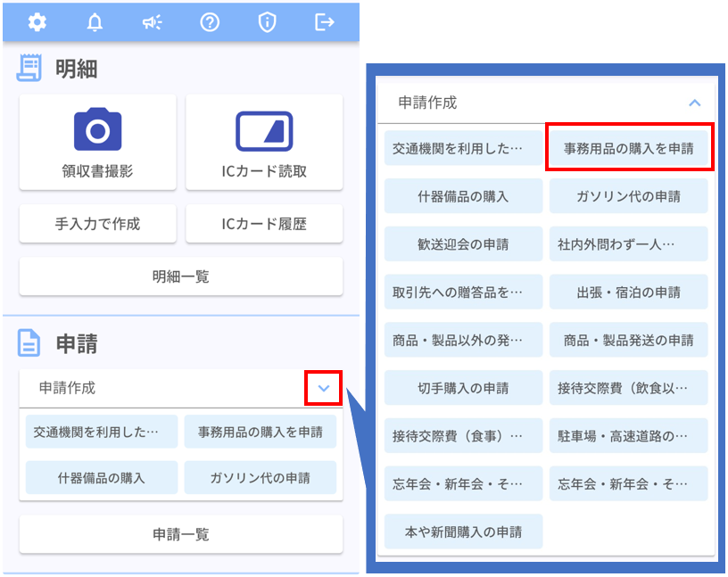Click the help question mark icon

(x=210, y=22)
